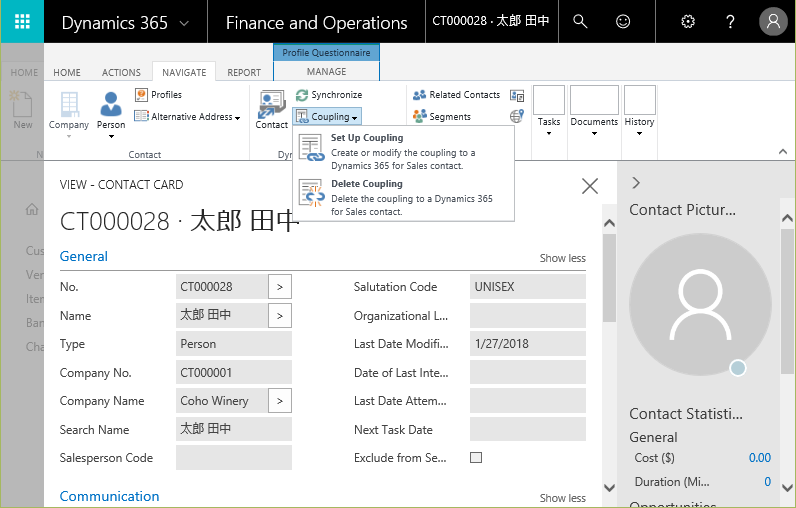Image resolution: width=796 pixels, height=508 pixels.
Task: Click the Profile Questionnaire tab header
Action: pos(326,53)
